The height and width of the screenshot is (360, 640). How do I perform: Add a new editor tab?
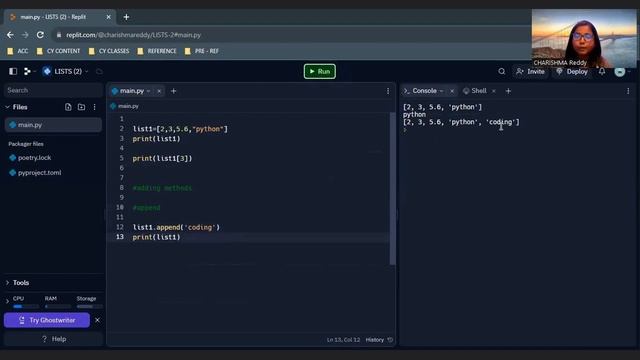tap(173, 91)
